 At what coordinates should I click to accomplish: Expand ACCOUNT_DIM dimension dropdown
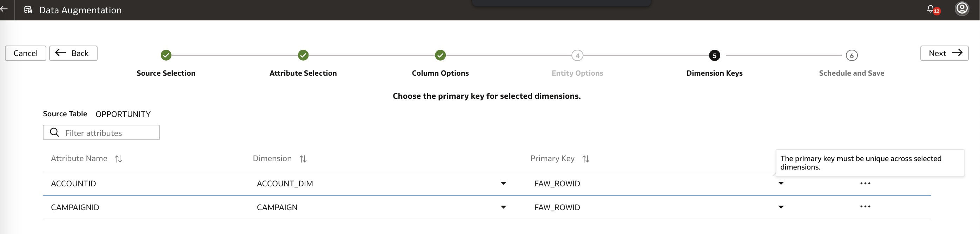click(503, 184)
